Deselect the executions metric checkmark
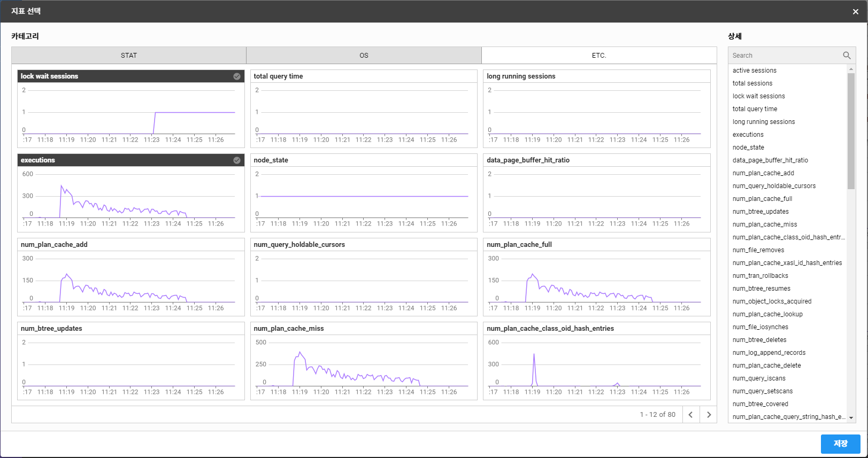 237,160
